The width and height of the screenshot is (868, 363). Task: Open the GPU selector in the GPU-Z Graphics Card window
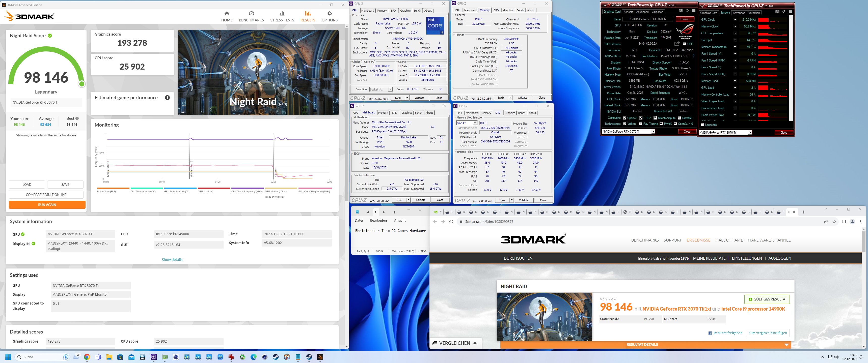[x=629, y=132]
